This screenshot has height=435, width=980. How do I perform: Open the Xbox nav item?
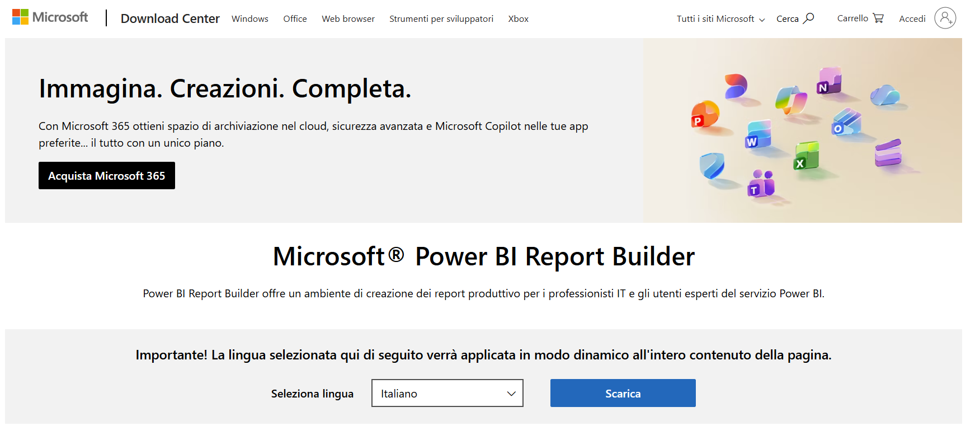[518, 19]
